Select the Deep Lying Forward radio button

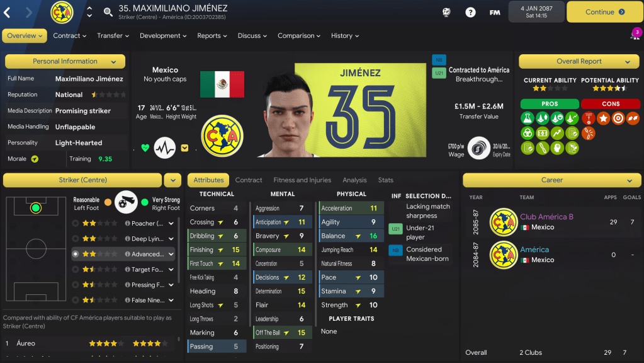pyautogui.click(x=75, y=238)
